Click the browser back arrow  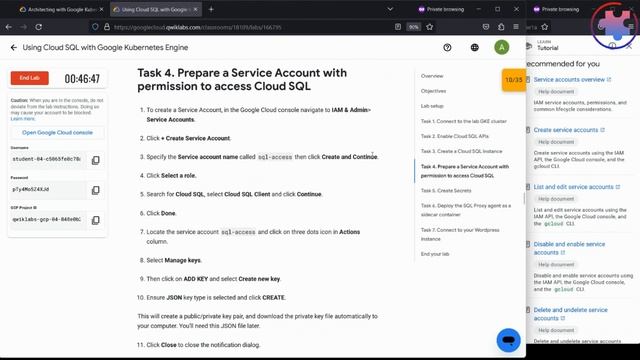[9, 27]
